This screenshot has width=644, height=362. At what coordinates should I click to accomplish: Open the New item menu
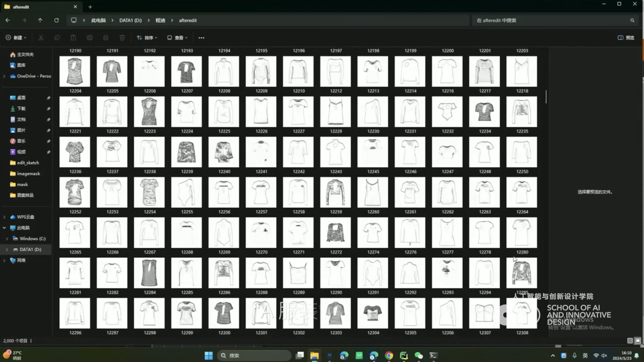tap(16, 38)
